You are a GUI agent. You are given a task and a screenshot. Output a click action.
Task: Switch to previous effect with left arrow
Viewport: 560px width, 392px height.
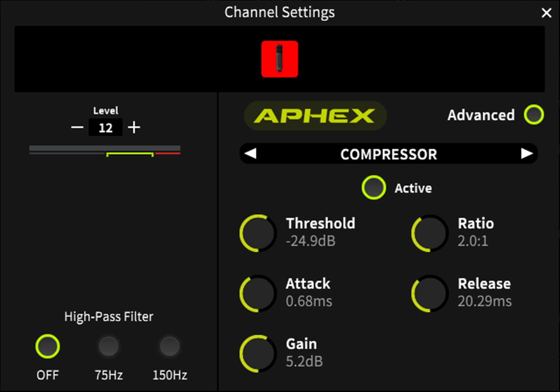coord(250,154)
